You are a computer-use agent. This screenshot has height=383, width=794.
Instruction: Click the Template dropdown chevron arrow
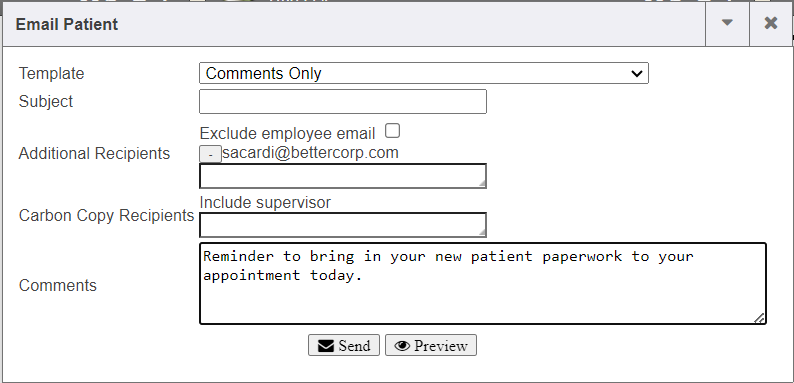tap(637, 74)
